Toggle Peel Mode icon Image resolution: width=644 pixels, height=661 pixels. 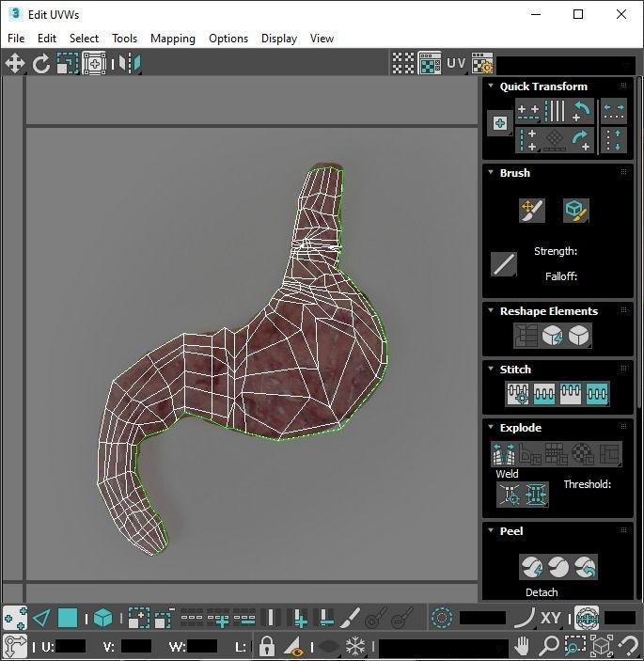coord(558,567)
